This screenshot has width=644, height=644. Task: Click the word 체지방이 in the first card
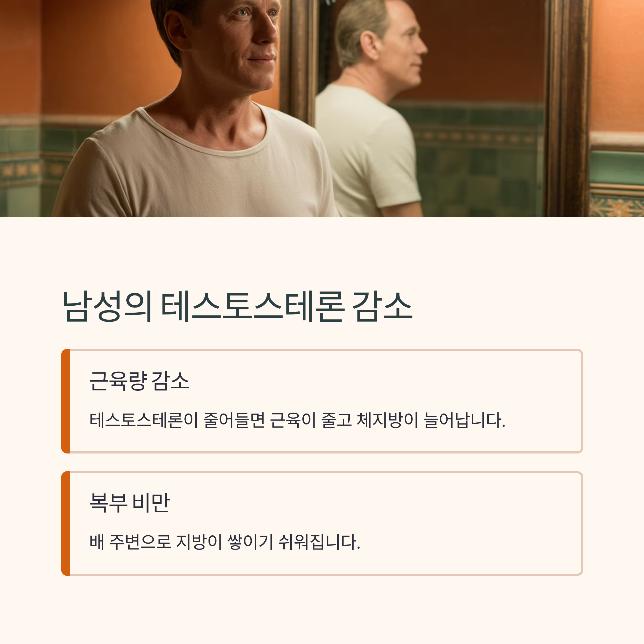(387, 420)
